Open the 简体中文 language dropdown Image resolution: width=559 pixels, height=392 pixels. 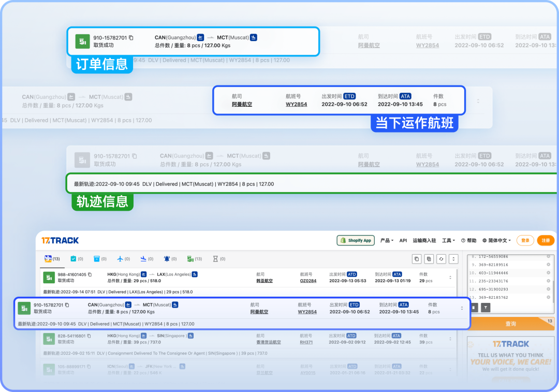coord(496,240)
